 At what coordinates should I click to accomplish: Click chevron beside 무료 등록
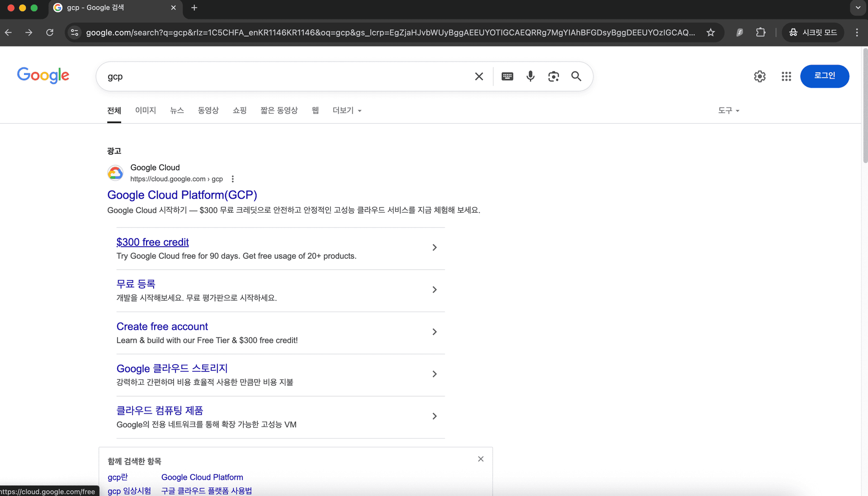[434, 290]
